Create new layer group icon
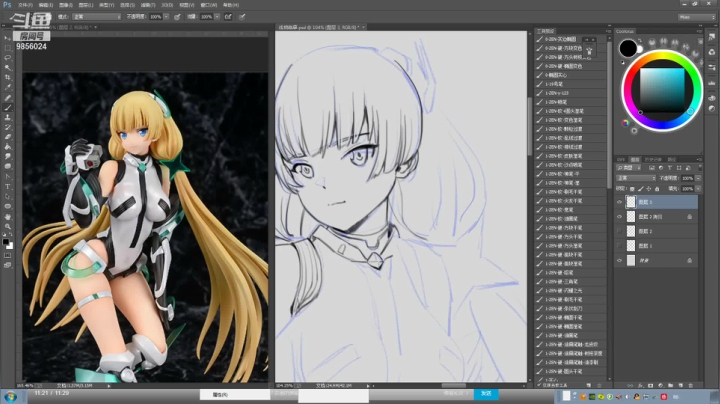This screenshot has height=404, width=720. [x=670, y=385]
